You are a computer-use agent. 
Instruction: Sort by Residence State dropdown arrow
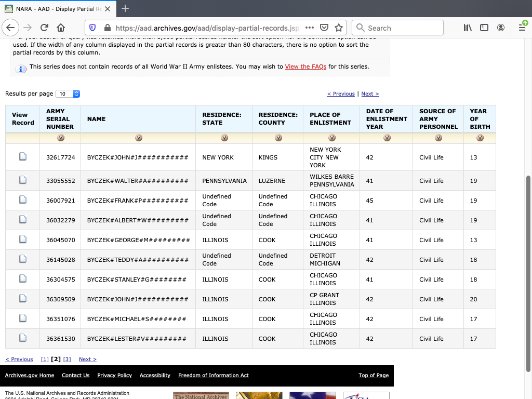click(224, 138)
